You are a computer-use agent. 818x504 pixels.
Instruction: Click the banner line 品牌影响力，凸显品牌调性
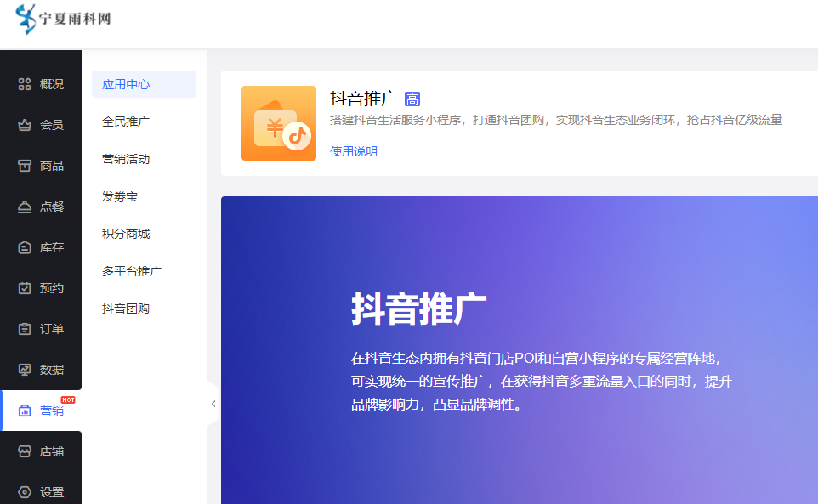437,405
